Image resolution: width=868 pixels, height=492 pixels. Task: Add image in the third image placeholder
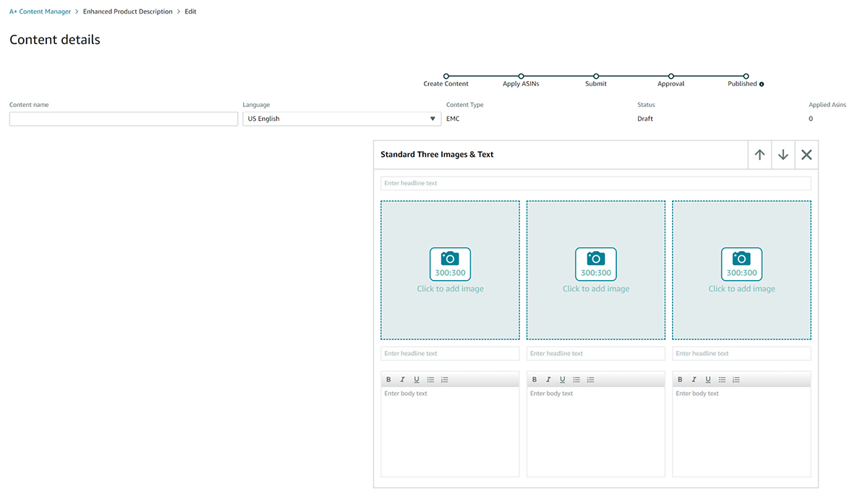[741, 270]
